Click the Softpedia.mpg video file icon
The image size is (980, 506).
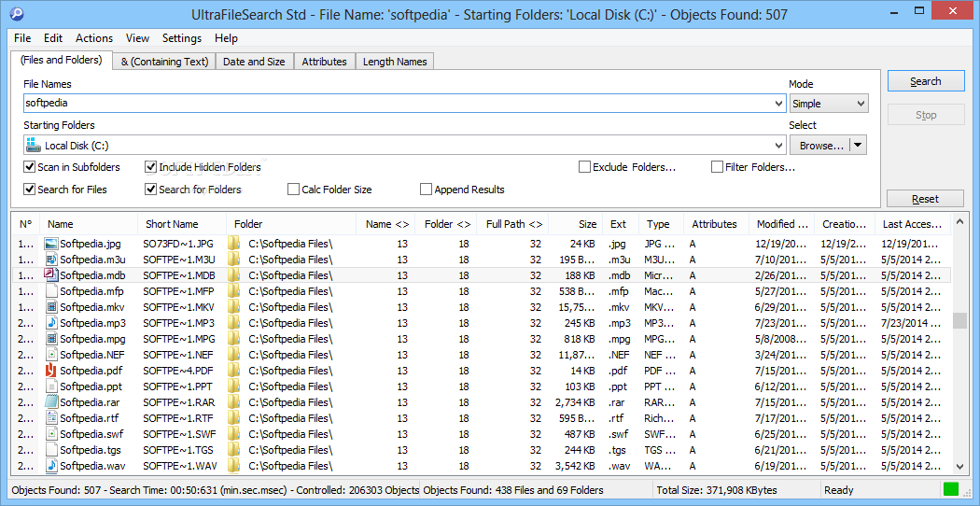tap(51, 339)
